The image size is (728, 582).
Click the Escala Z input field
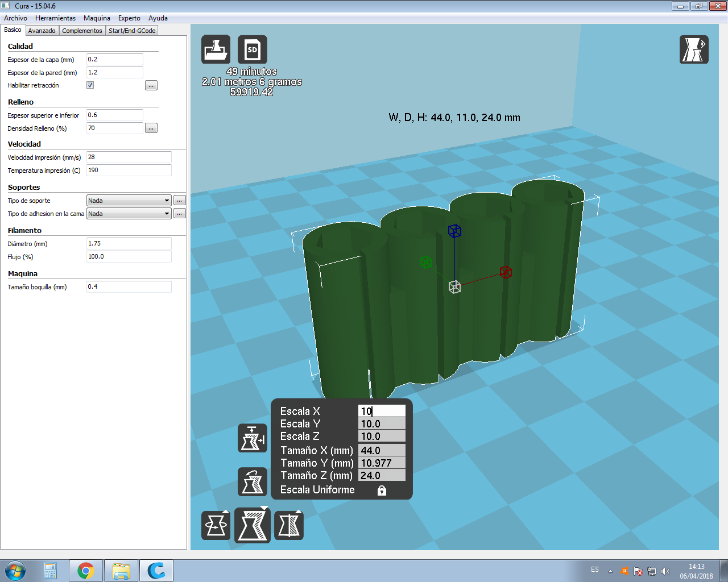382,436
